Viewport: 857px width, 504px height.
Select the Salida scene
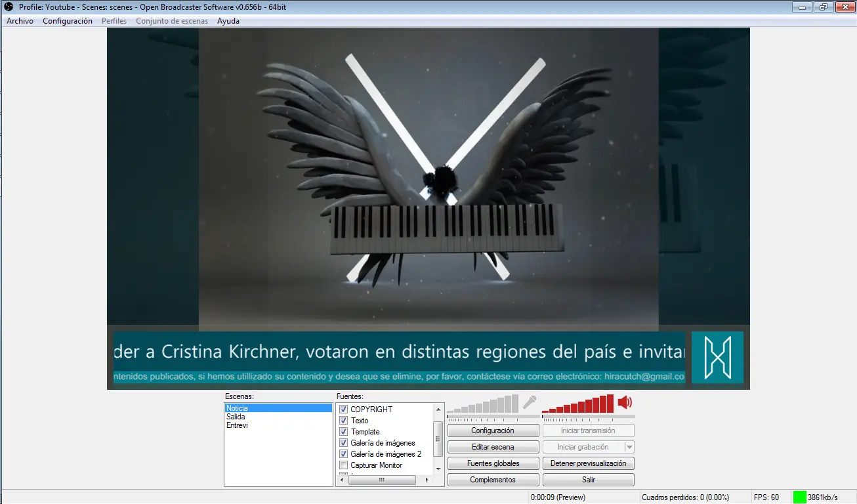click(x=278, y=417)
